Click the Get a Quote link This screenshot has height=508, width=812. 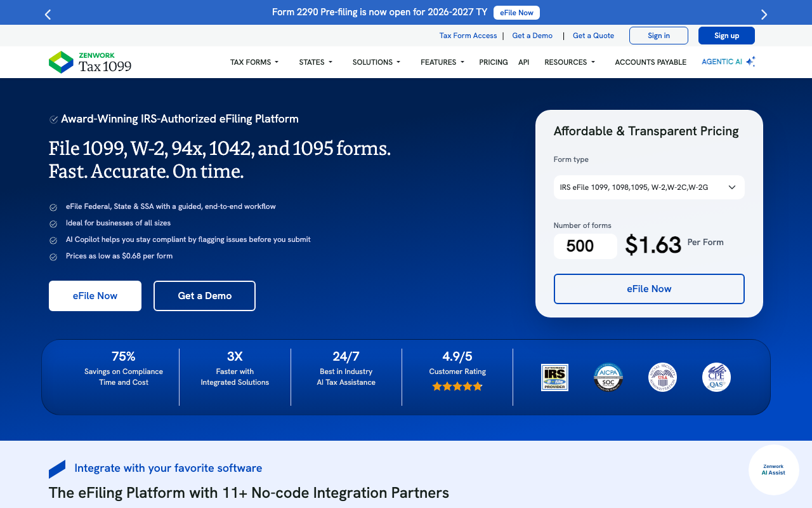[593, 36]
